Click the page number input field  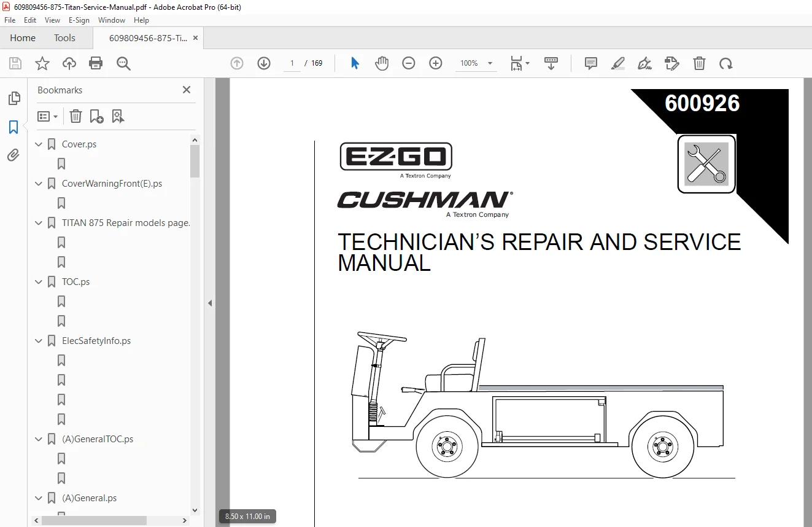click(x=292, y=63)
